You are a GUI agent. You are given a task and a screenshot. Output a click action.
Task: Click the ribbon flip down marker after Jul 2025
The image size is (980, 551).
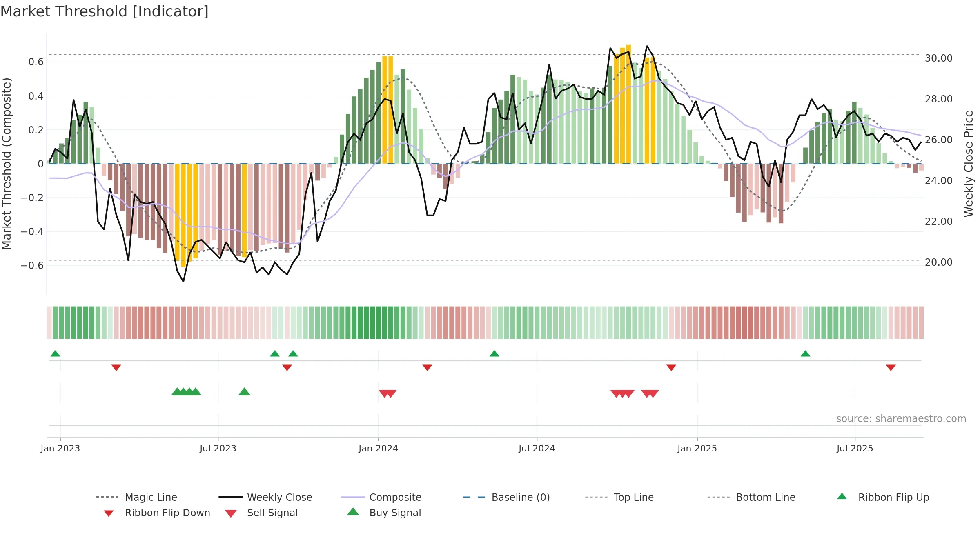click(891, 368)
